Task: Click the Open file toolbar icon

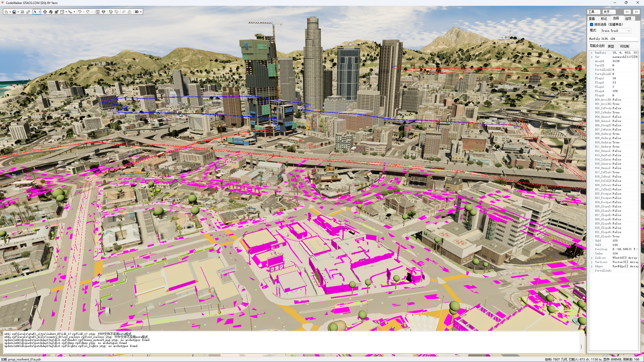Action: pos(14,12)
